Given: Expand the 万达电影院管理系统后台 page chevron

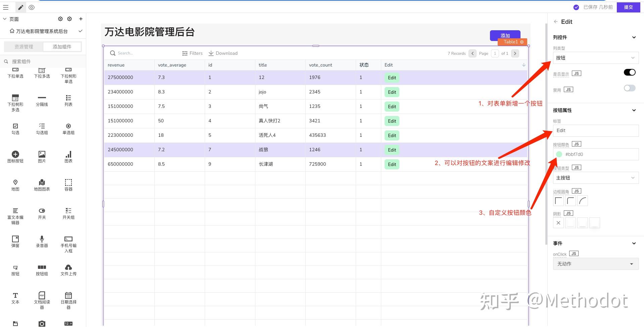Looking at the screenshot, I should pyautogui.click(x=81, y=31).
